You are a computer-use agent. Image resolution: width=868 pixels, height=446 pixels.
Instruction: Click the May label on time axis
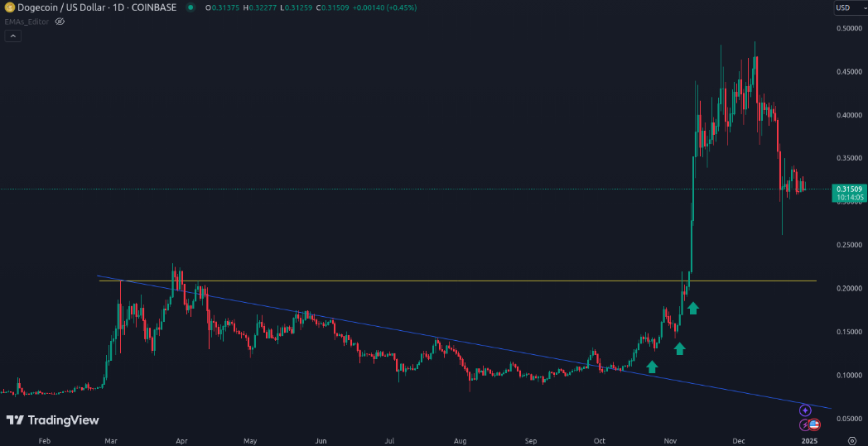250,441
